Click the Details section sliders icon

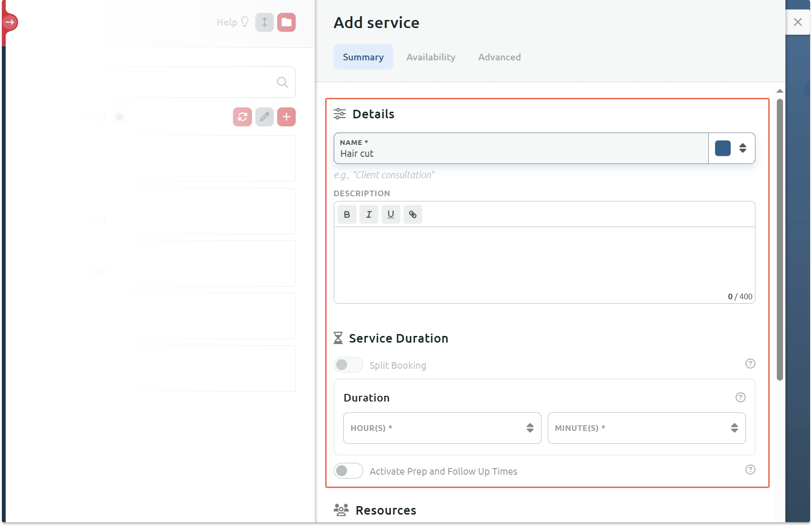[339, 114]
